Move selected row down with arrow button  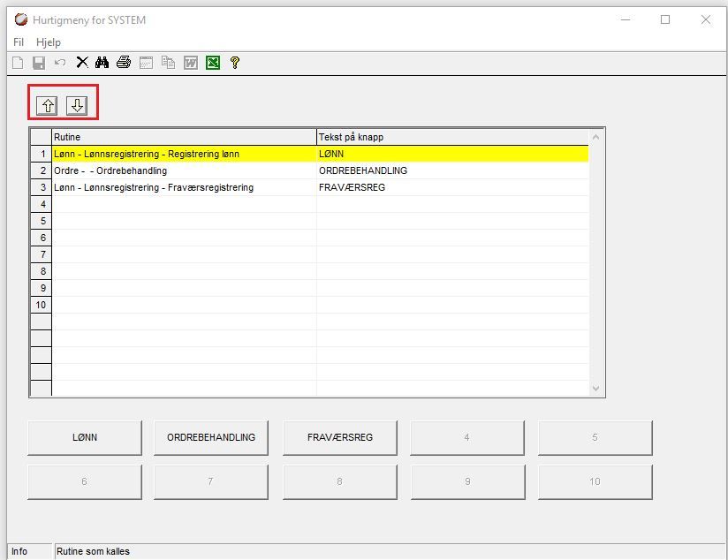click(77, 105)
